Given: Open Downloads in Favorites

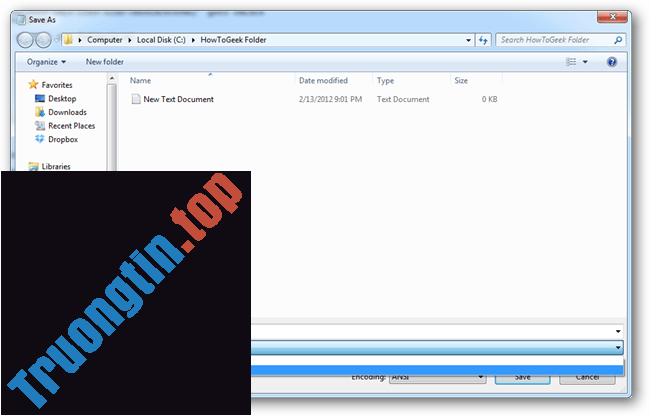Looking at the screenshot, I should (x=67, y=112).
